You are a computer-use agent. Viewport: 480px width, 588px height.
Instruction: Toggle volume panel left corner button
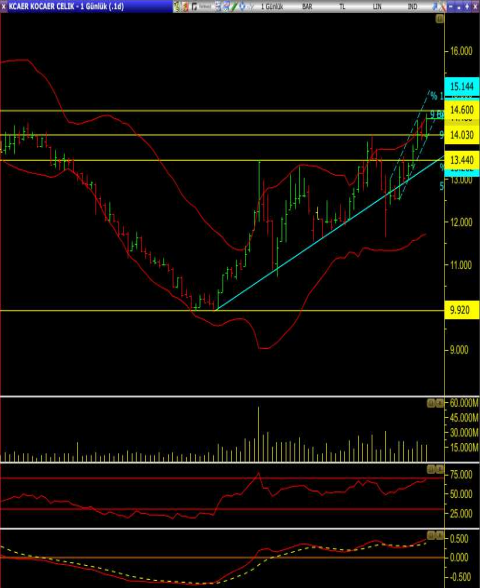(431, 403)
